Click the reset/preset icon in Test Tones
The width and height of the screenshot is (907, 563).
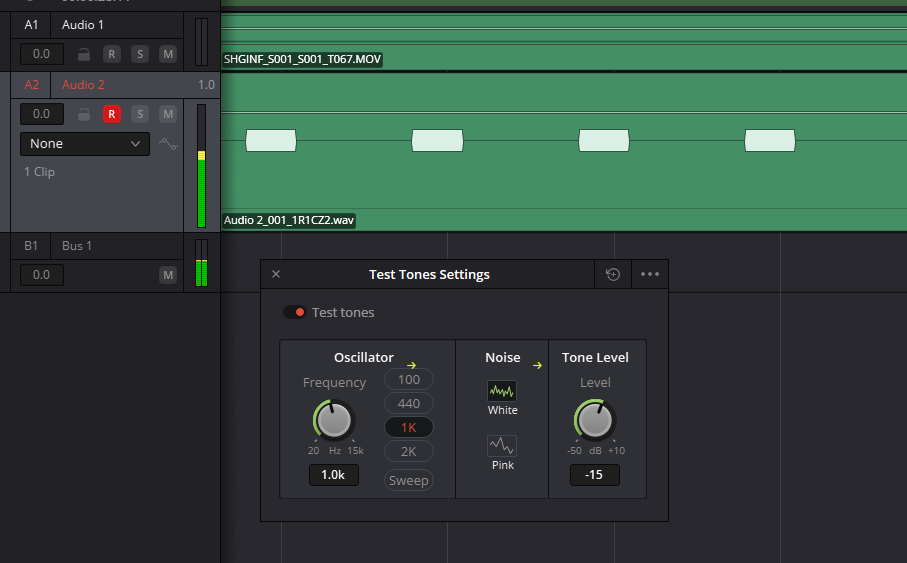click(x=613, y=274)
